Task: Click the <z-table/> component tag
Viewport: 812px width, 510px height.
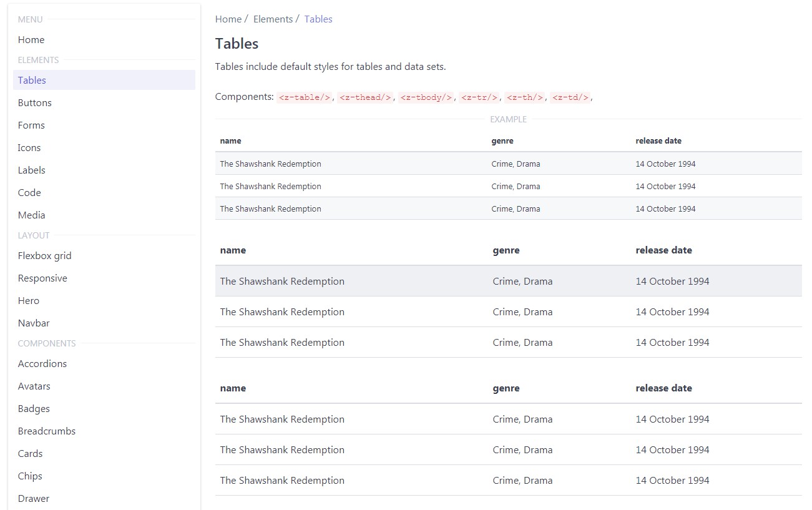Action: click(305, 97)
